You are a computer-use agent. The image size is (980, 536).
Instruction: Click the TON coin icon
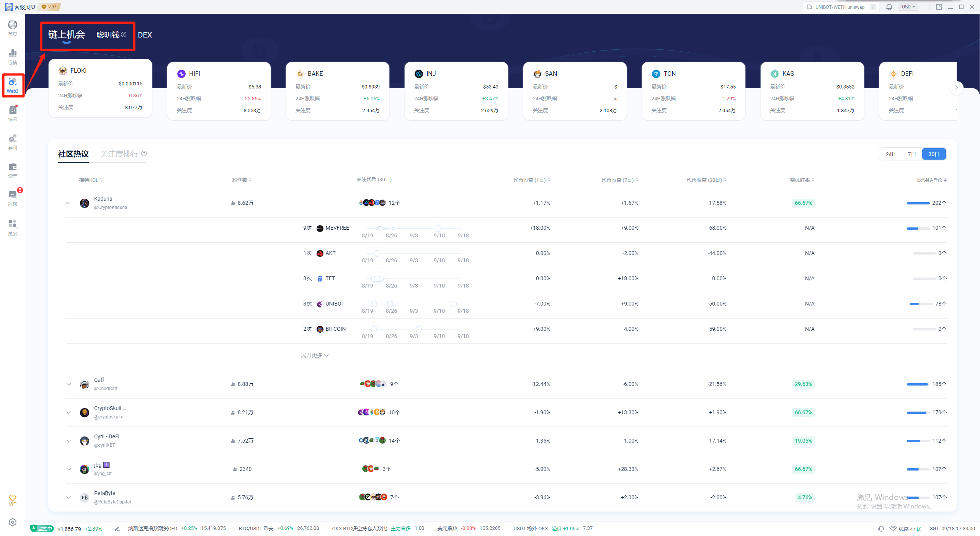(656, 74)
